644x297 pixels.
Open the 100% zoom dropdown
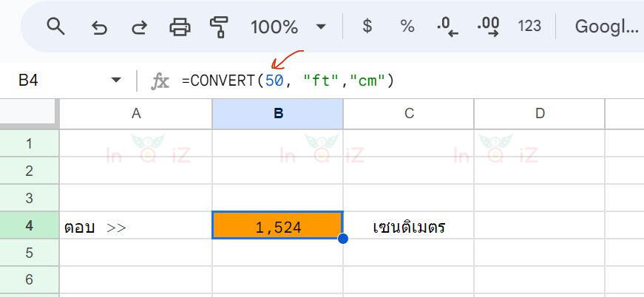pyautogui.click(x=288, y=27)
